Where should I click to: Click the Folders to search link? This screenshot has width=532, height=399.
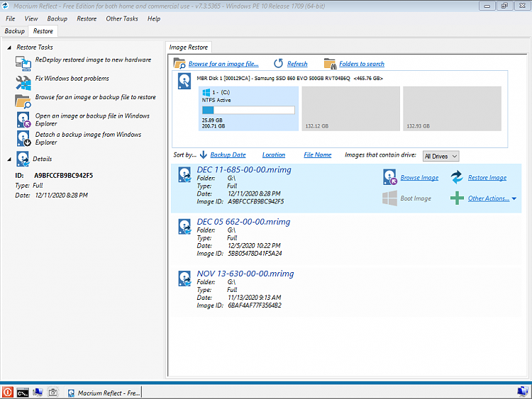362,64
